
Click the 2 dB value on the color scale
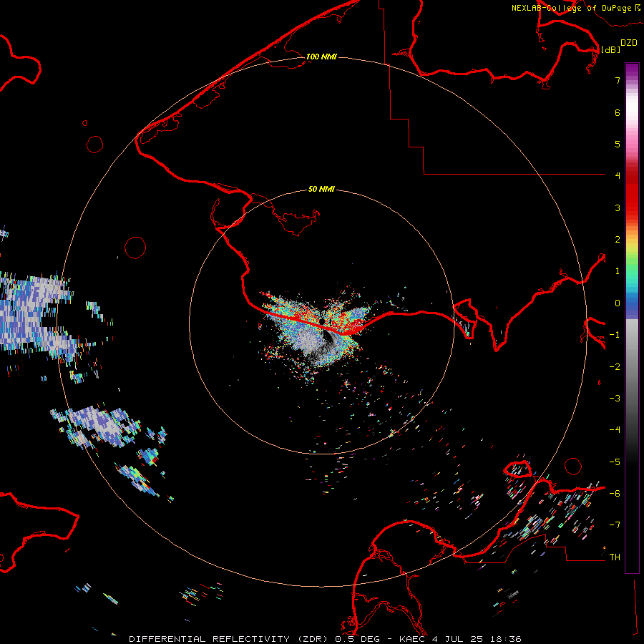pyautogui.click(x=618, y=240)
